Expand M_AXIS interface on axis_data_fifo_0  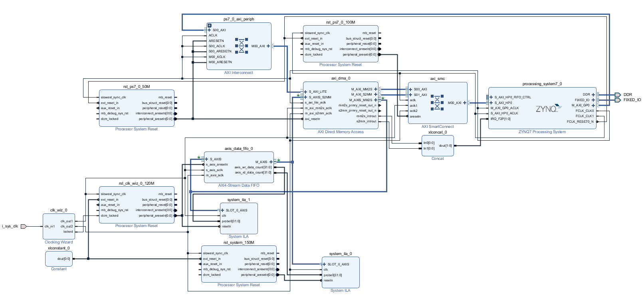tap(271, 162)
